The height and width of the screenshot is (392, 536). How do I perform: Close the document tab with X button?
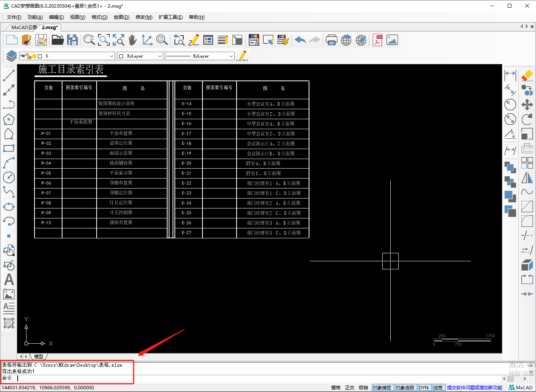[532, 26]
